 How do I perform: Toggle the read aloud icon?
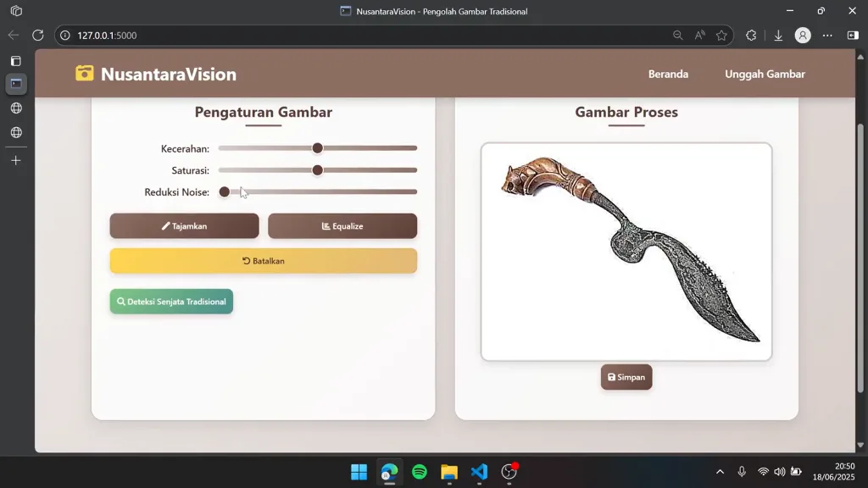click(699, 36)
